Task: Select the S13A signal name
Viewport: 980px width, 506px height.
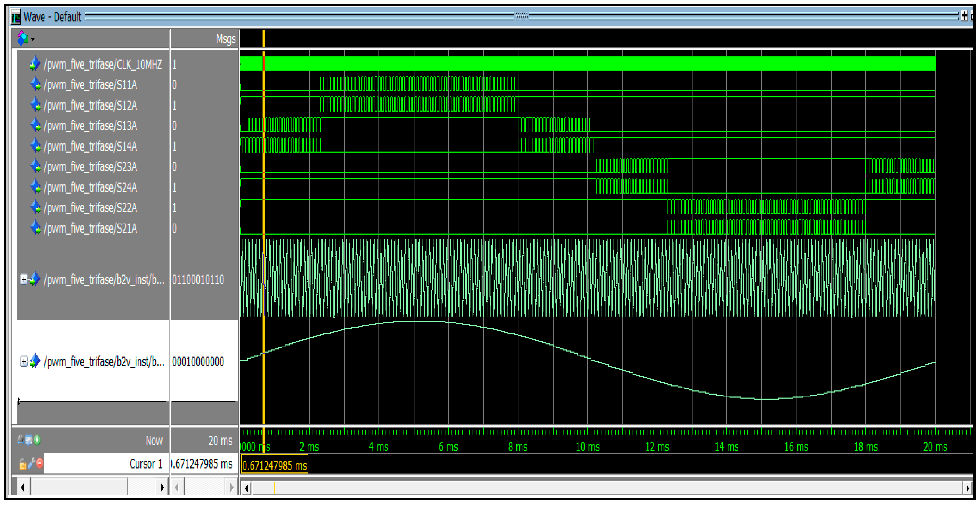Action: (x=91, y=126)
